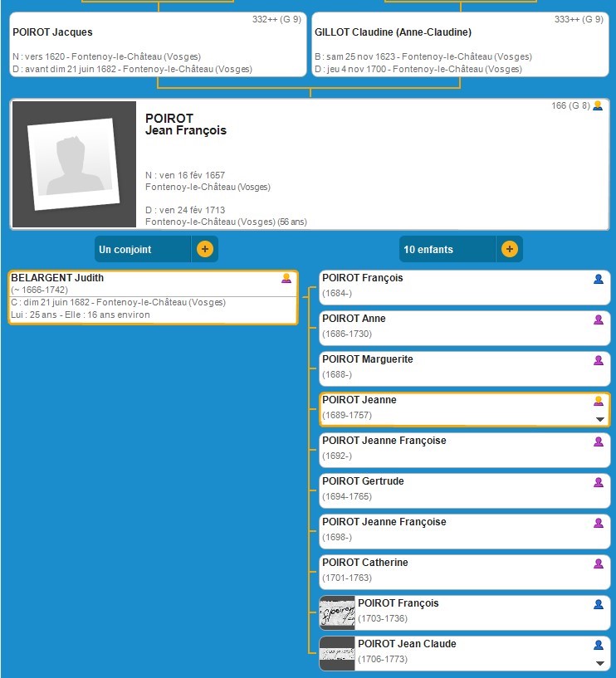Click the purple person icon for Anne Poirot
Screen dimensions: 616x678
(599, 319)
